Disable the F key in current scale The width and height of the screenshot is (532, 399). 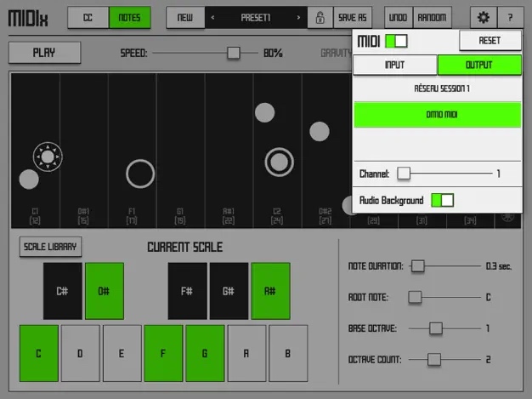163,353
